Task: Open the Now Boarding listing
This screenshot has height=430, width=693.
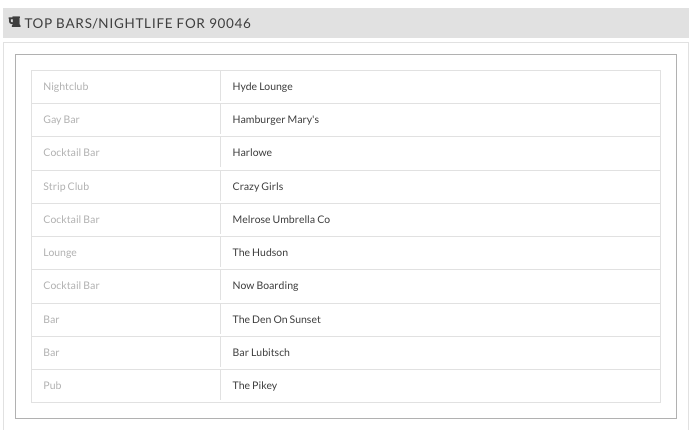Action: (265, 285)
